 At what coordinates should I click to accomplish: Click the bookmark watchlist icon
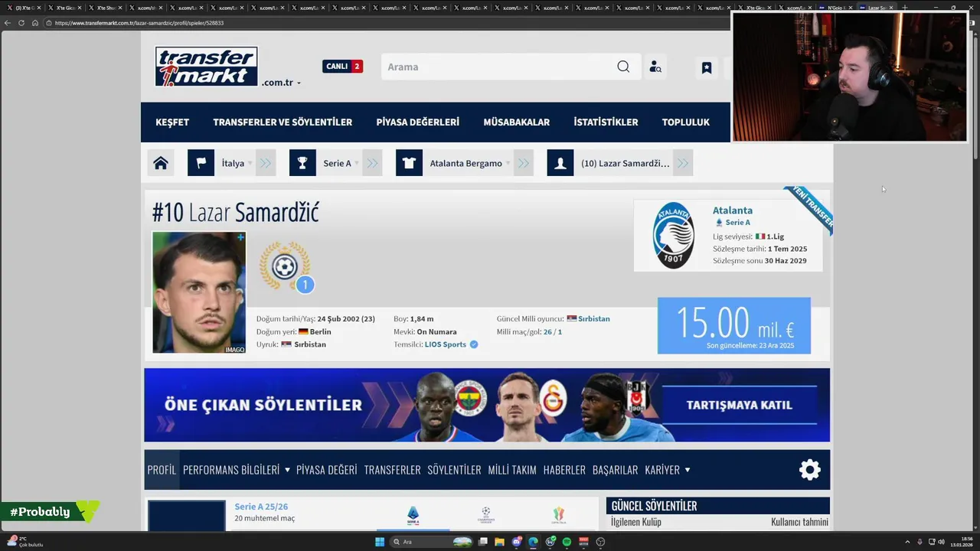click(x=707, y=67)
